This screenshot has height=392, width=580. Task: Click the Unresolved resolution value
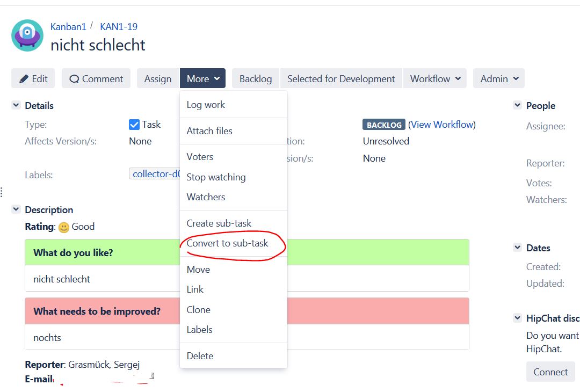click(x=386, y=141)
